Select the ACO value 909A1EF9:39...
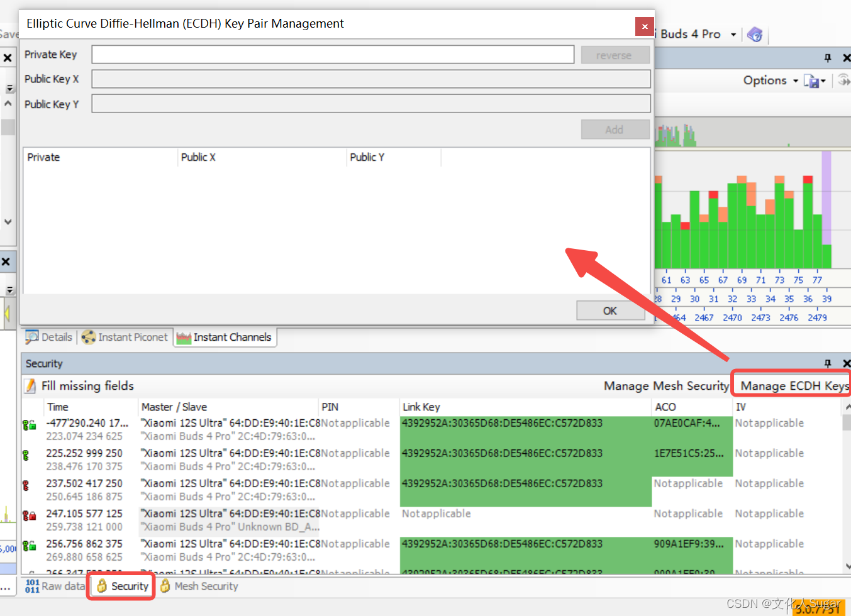The height and width of the screenshot is (616, 851). coord(689,544)
